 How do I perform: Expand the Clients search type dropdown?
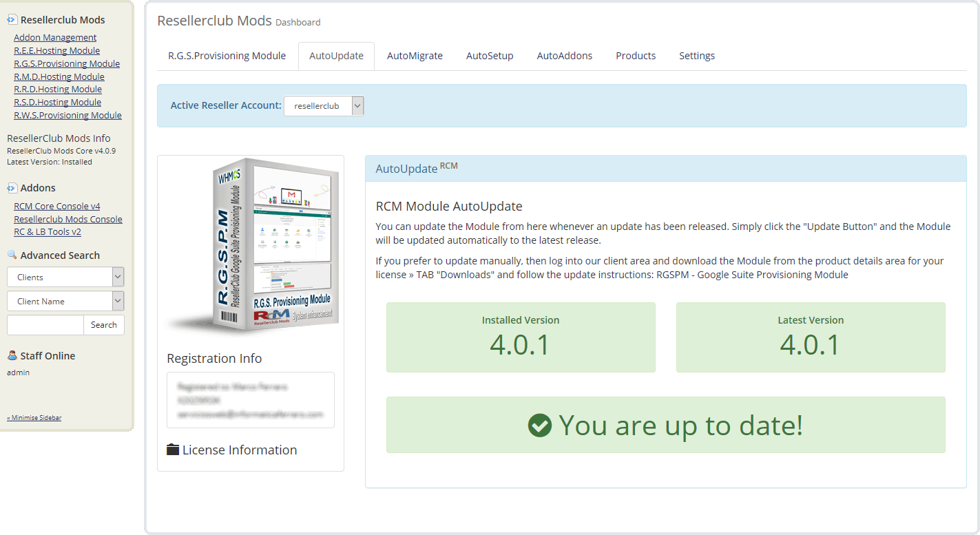[65, 277]
